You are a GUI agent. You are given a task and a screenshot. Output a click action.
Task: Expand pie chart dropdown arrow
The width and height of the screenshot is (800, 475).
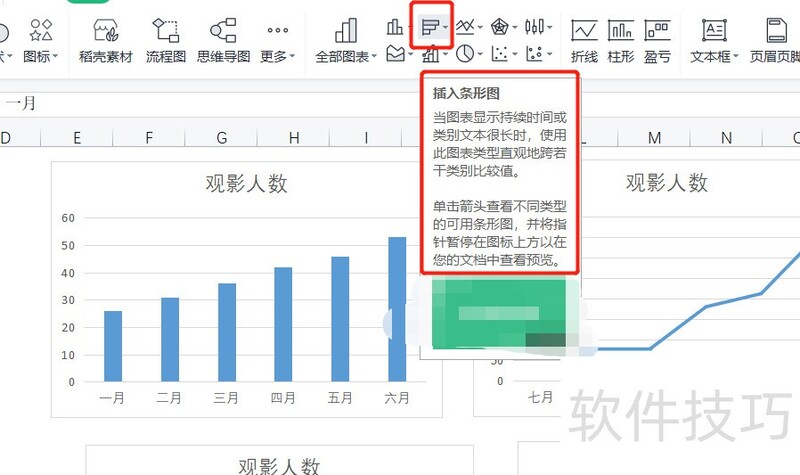pos(480,54)
